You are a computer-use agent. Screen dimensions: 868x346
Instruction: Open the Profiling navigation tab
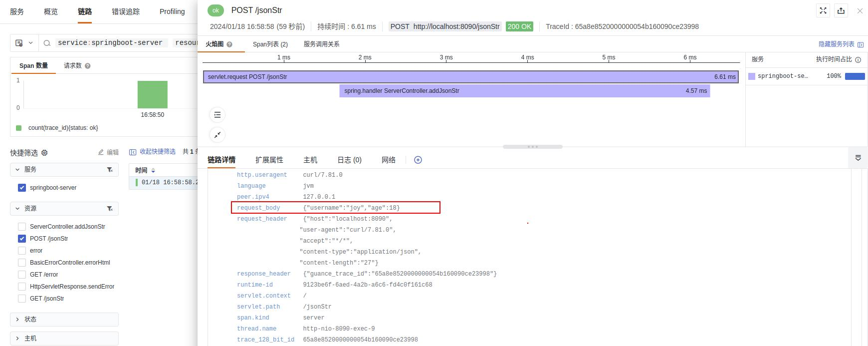tap(172, 11)
